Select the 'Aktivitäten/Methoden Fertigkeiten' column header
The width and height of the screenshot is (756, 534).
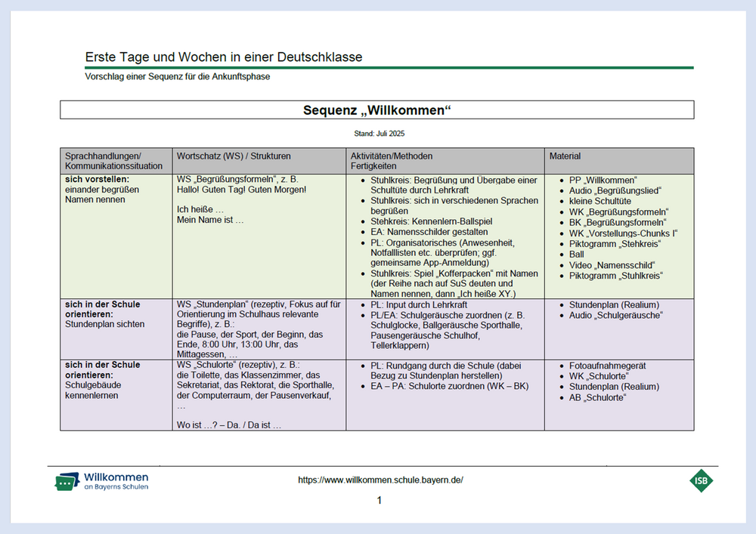pos(392,161)
